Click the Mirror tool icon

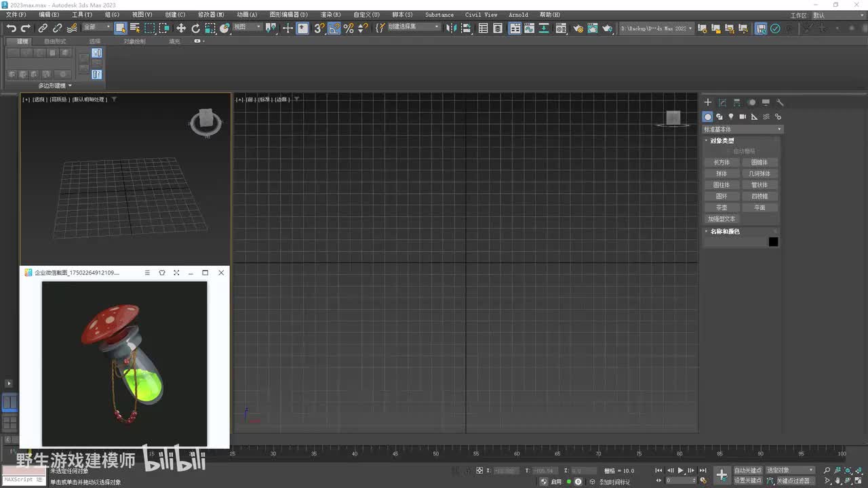pyautogui.click(x=450, y=28)
